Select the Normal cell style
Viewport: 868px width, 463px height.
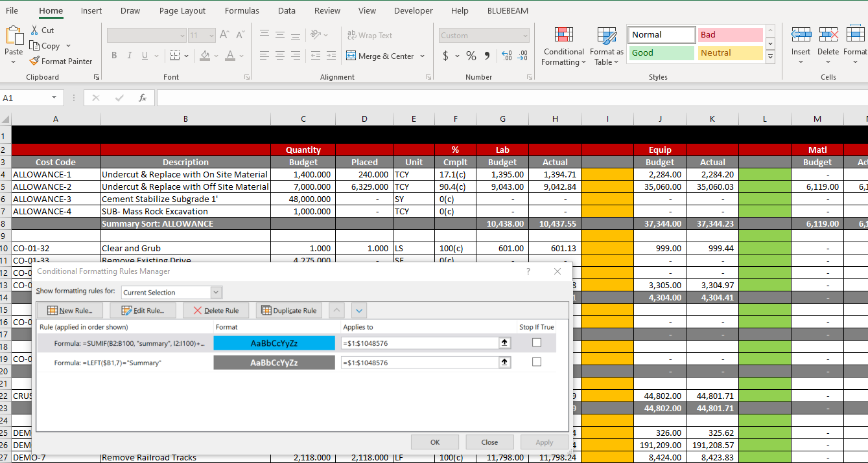[x=661, y=35]
